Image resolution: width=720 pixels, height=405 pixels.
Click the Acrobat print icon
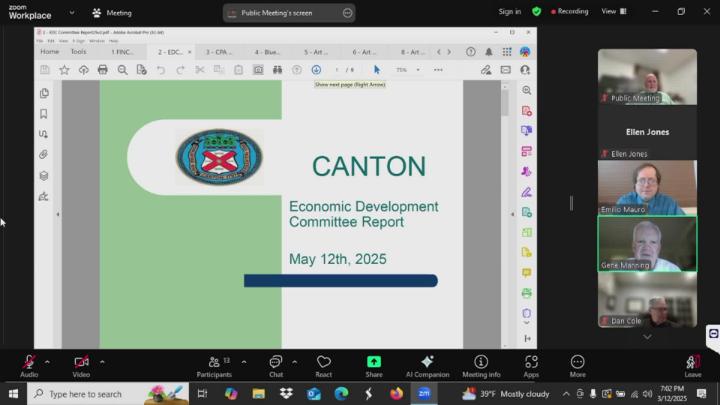click(x=103, y=70)
